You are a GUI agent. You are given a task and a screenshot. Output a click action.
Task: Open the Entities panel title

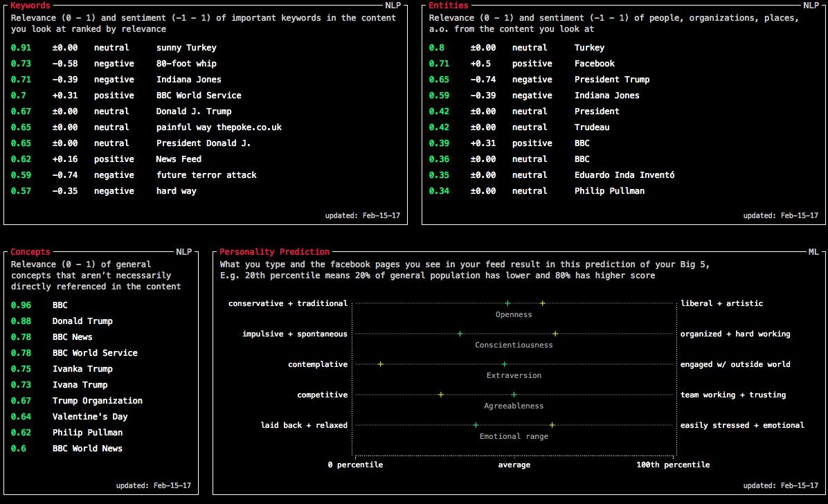[449, 6]
